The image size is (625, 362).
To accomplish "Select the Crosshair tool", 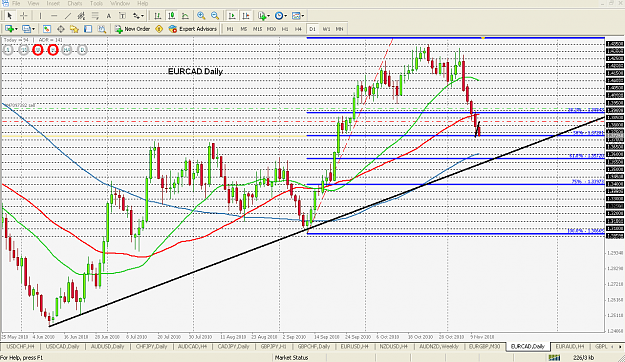I will (24, 16).
